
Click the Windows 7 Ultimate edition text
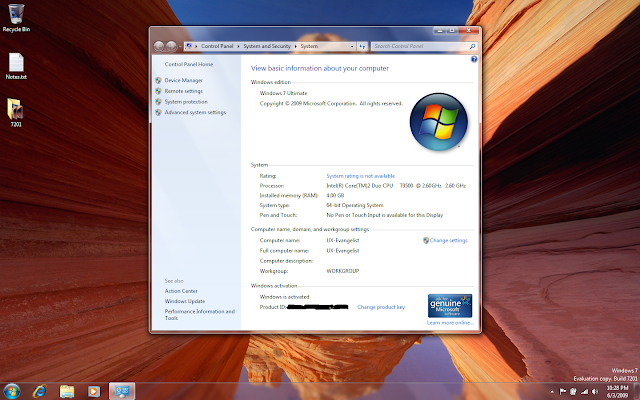(283, 93)
